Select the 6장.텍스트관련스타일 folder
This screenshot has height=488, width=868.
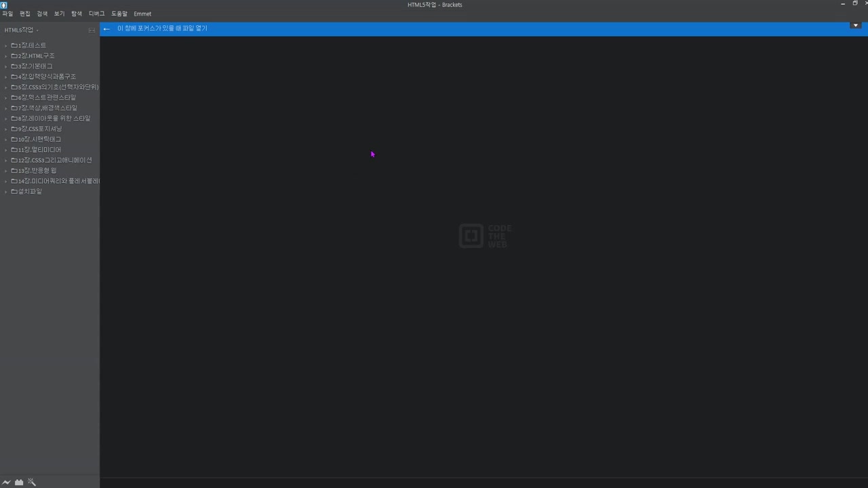point(47,98)
